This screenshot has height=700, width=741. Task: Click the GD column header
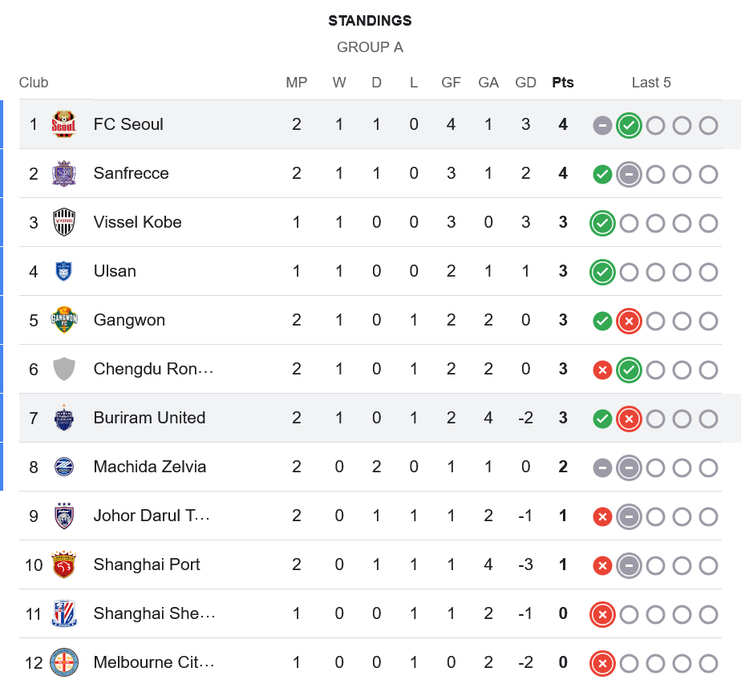pyautogui.click(x=525, y=83)
